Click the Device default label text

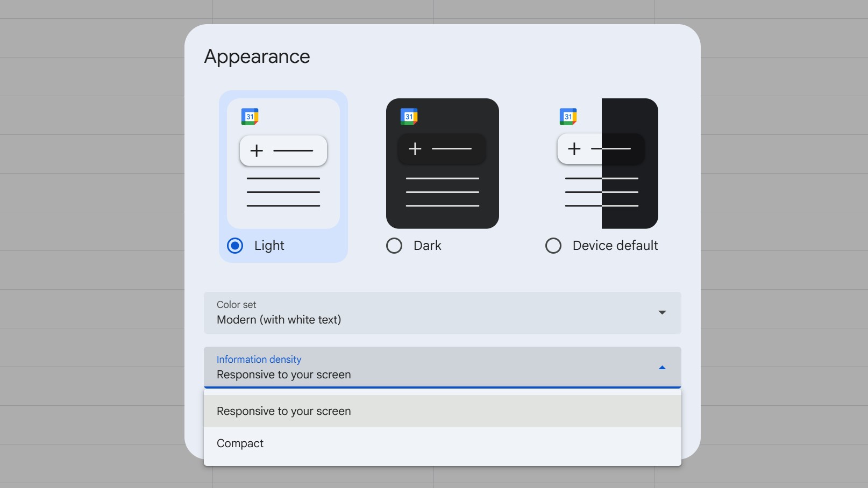615,246
